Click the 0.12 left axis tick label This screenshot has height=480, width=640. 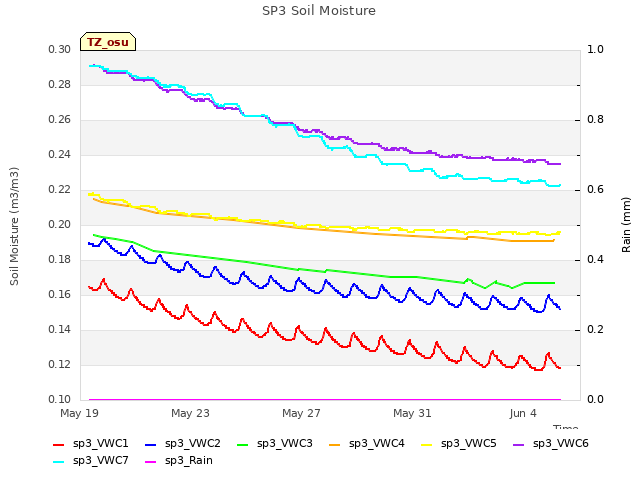[x=60, y=365]
